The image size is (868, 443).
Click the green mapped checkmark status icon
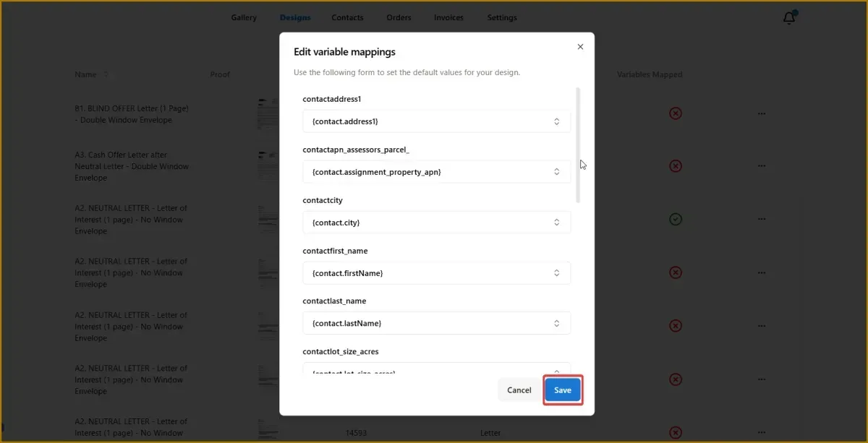coord(676,219)
